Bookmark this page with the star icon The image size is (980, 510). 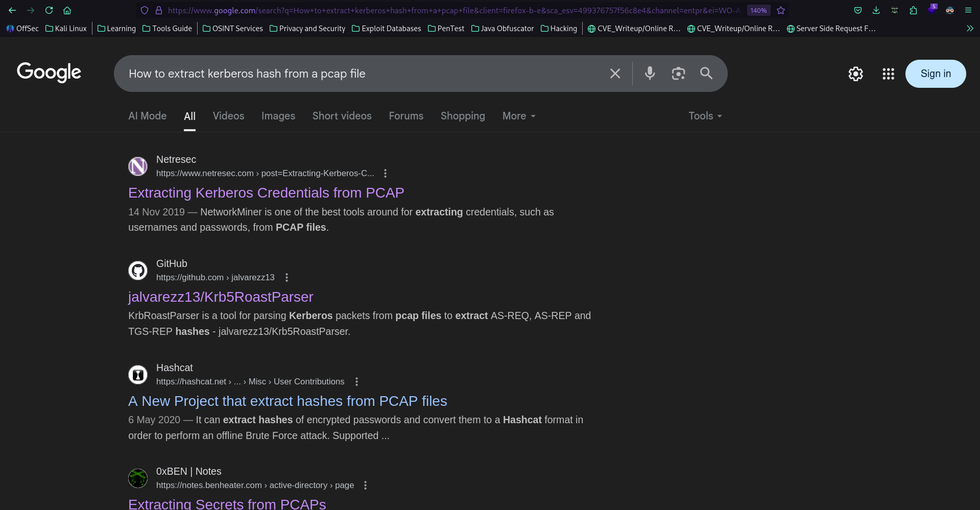click(781, 10)
